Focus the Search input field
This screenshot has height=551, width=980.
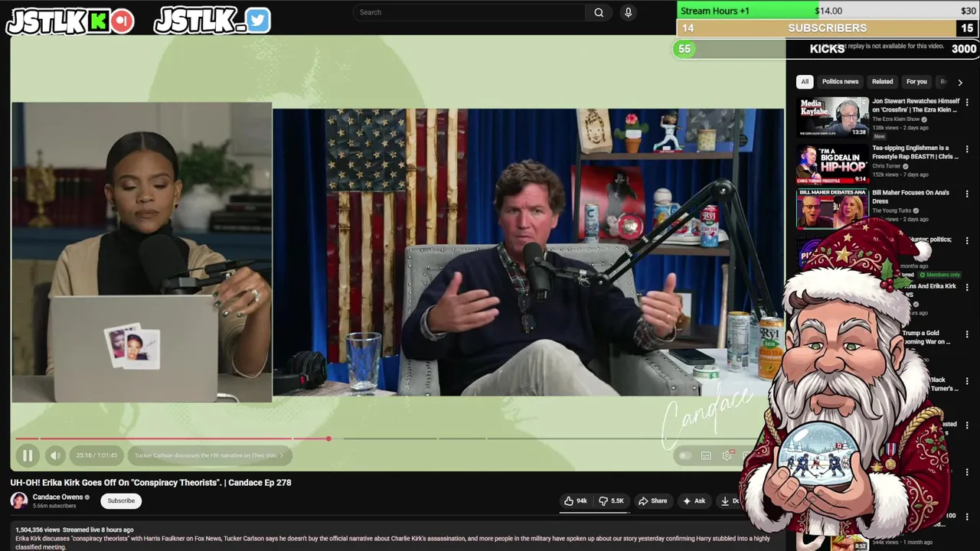point(469,12)
